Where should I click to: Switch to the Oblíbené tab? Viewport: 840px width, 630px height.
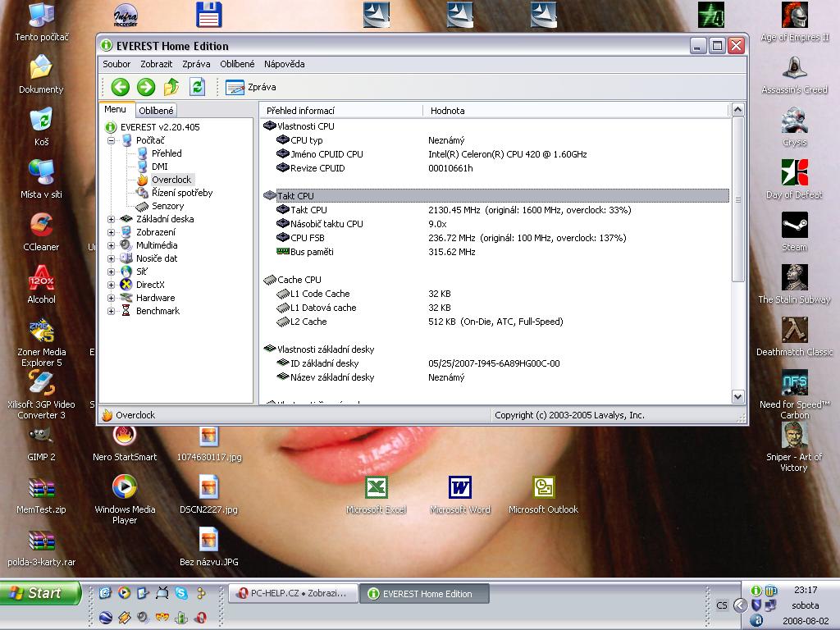[x=156, y=111]
